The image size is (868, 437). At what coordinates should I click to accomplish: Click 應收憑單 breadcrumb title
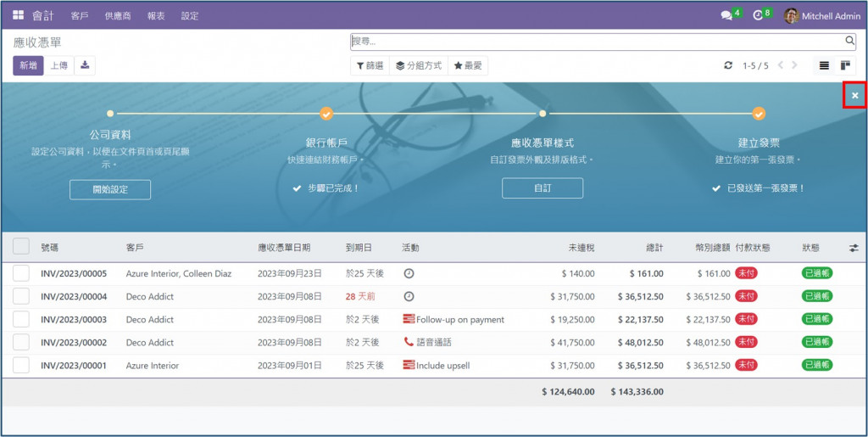click(x=37, y=42)
